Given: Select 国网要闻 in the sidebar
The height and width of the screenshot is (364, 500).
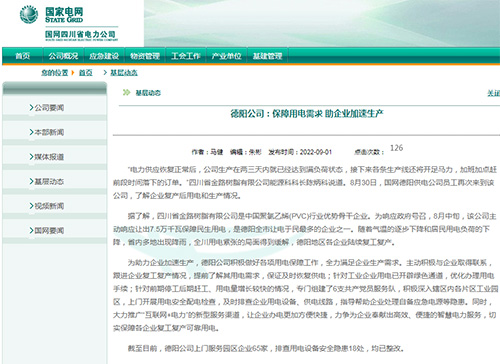Looking at the screenshot, I should tap(49, 231).
